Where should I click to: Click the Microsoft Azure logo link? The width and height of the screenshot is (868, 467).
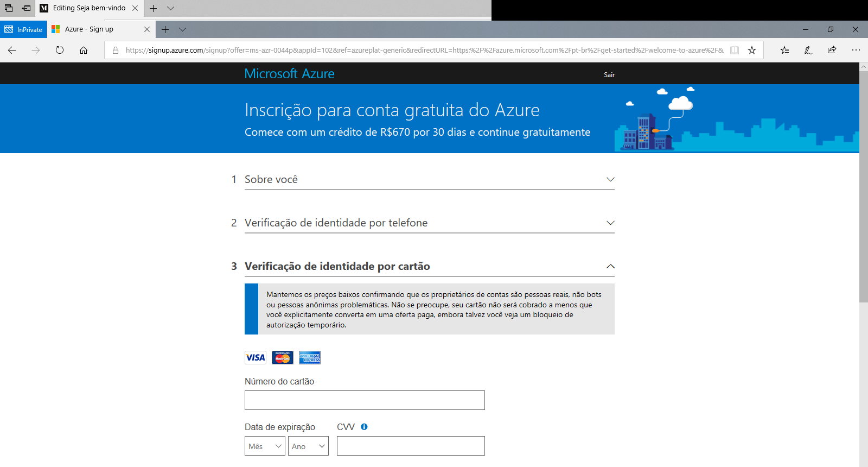[x=289, y=74]
